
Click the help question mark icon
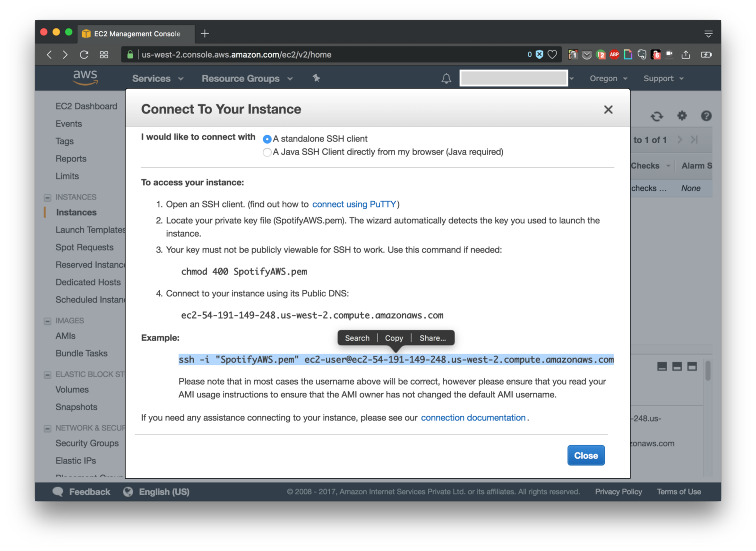(x=706, y=116)
